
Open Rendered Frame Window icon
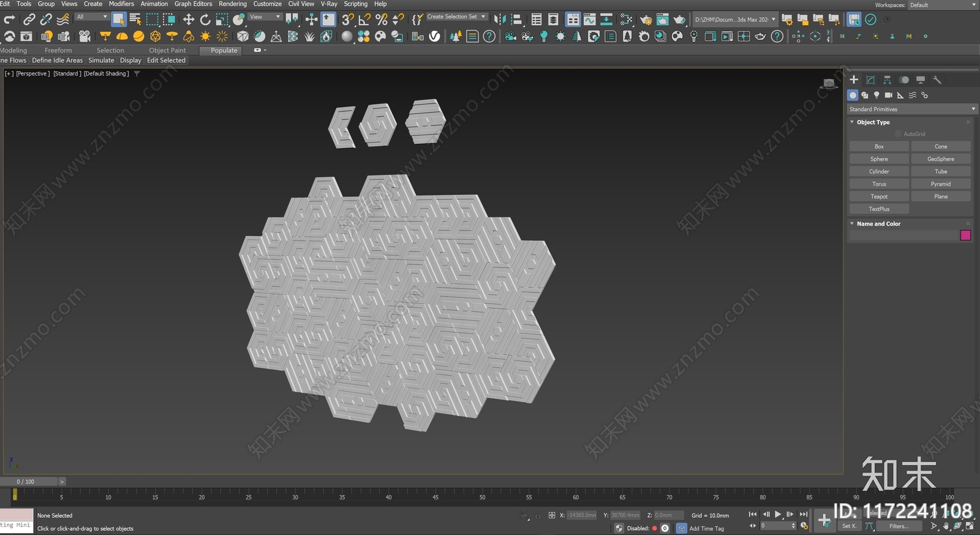662,20
